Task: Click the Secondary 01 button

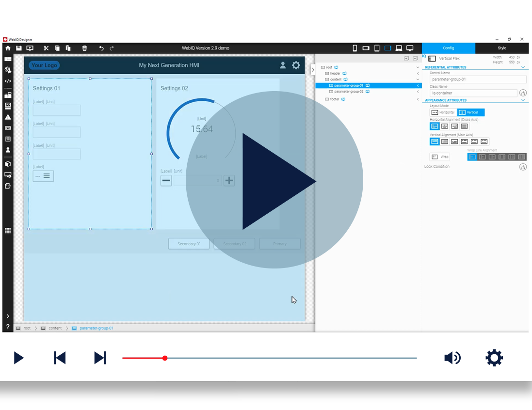Action: pos(189,244)
